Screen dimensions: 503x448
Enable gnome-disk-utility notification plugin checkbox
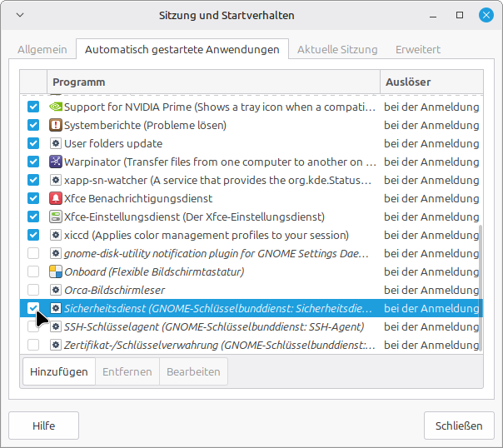pyautogui.click(x=33, y=253)
